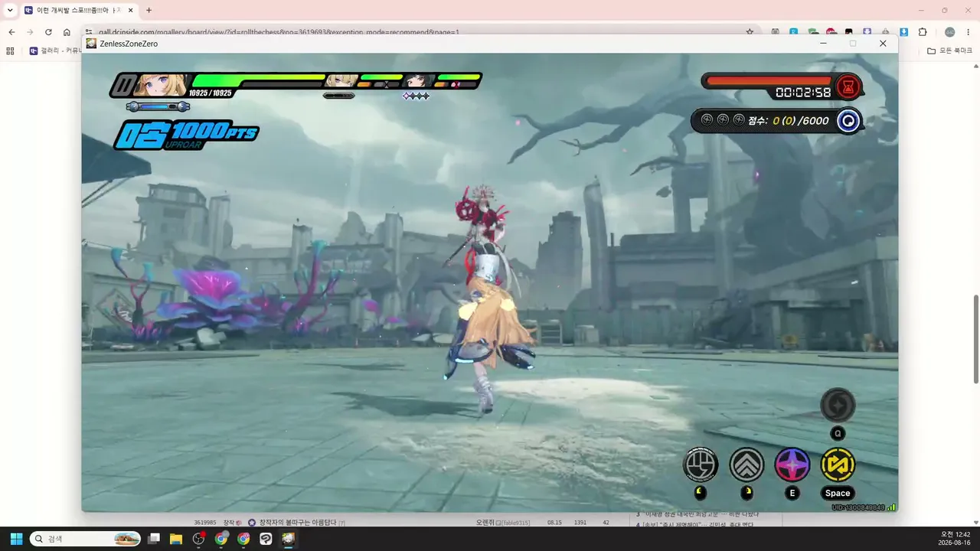This screenshot has width=980, height=551.
Task: Bookmark this page with the star icon
Action: click(750, 32)
